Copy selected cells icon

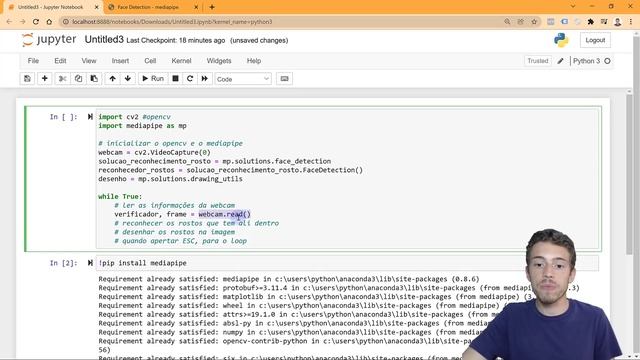click(x=78, y=79)
